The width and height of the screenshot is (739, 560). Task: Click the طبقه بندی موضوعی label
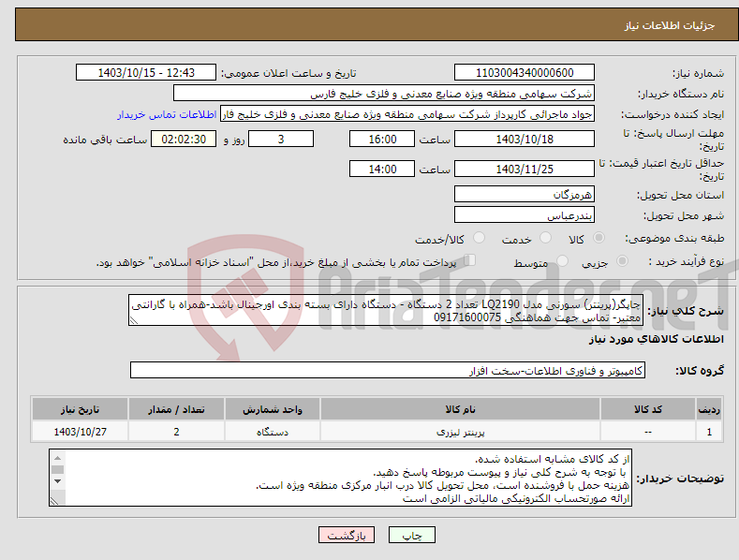(x=674, y=238)
